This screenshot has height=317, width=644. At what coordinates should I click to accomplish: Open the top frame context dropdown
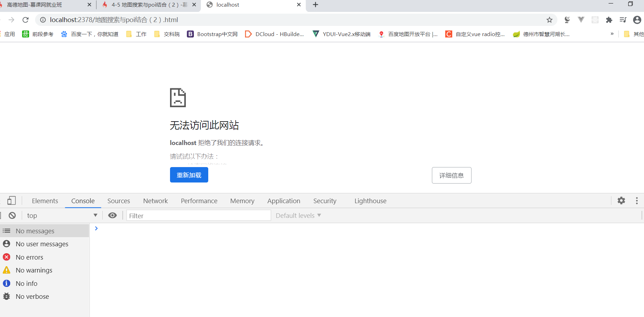click(60, 215)
